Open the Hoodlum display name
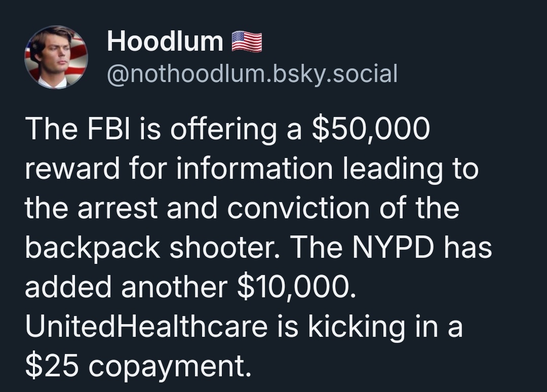Viewport: 547px width, 392px height. pyautogui.click(x=165, y=41)
